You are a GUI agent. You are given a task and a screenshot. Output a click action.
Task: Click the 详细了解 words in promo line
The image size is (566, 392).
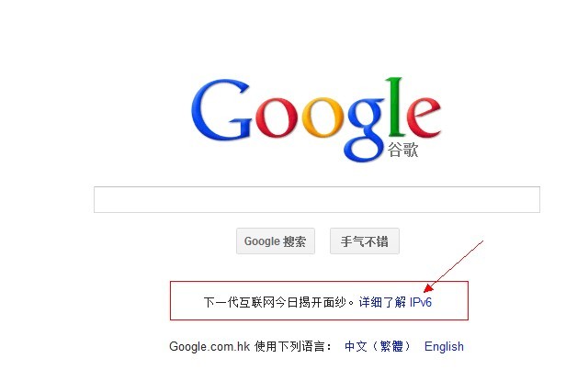click(x=382, y=302)
